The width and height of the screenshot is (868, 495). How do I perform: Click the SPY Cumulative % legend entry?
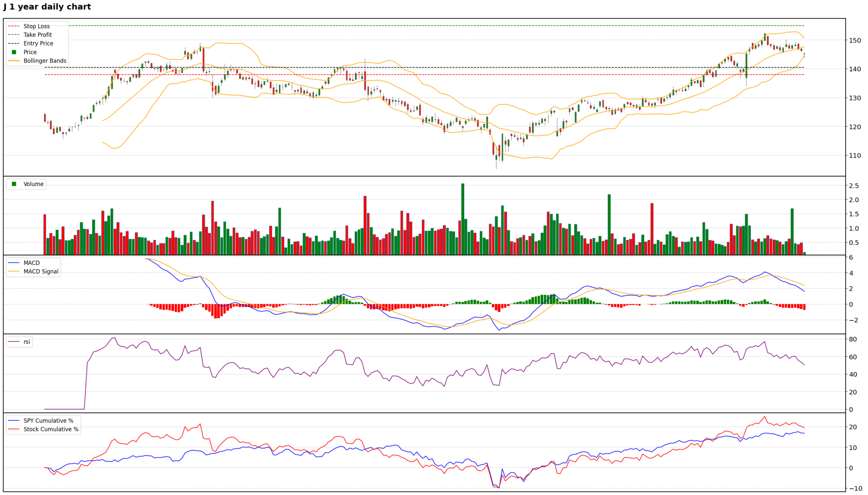point(48,420)
